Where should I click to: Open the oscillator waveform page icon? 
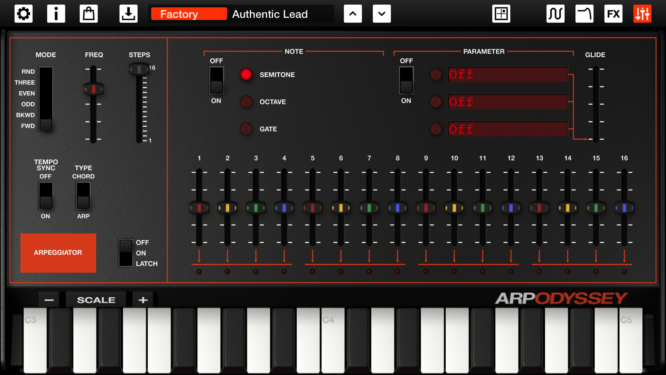[x=556, y=14]
